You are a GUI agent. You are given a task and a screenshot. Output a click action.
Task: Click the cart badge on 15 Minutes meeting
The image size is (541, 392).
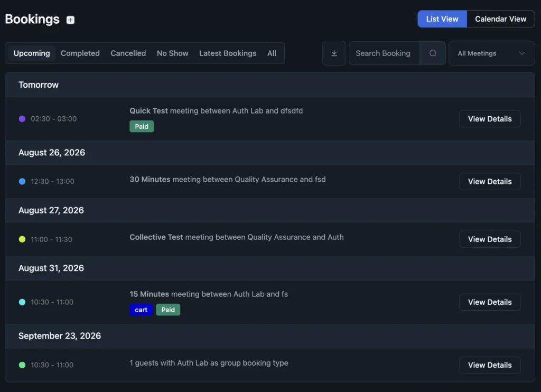click(141, 310)
